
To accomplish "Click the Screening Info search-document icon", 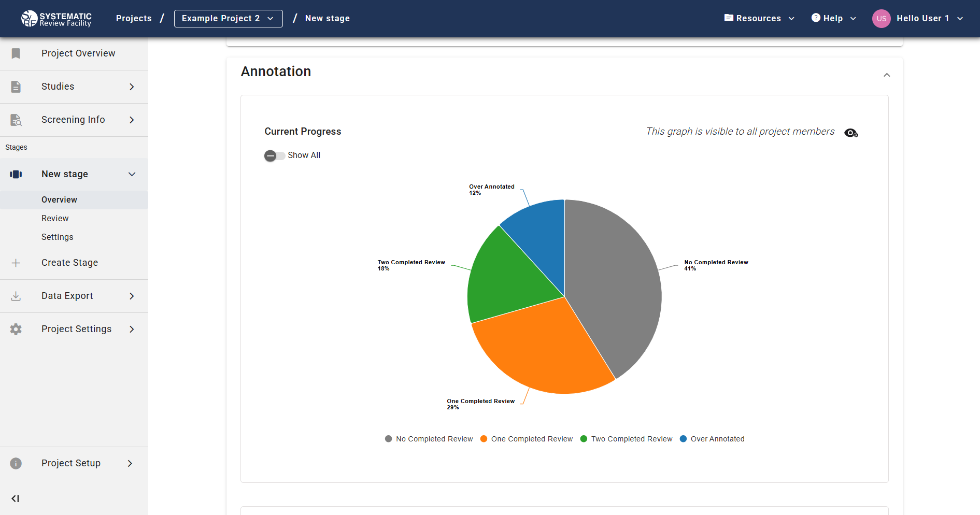I will (16, 120).
